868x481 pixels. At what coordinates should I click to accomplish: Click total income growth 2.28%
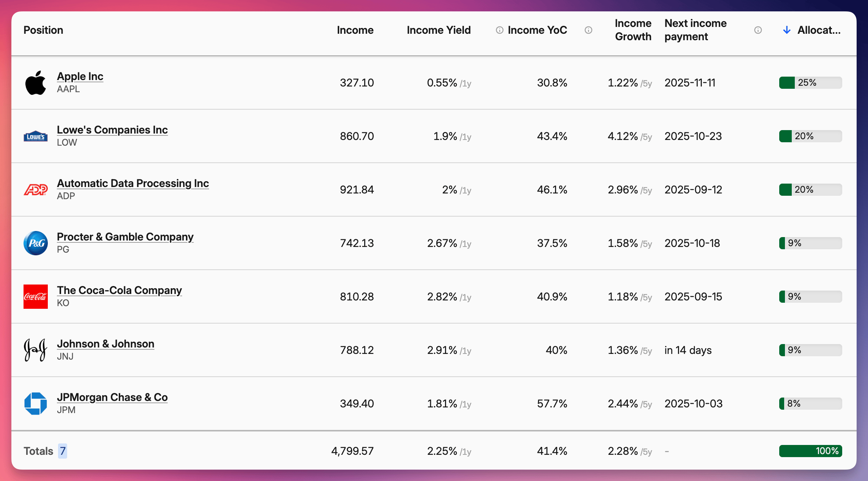tap(623, 451)
